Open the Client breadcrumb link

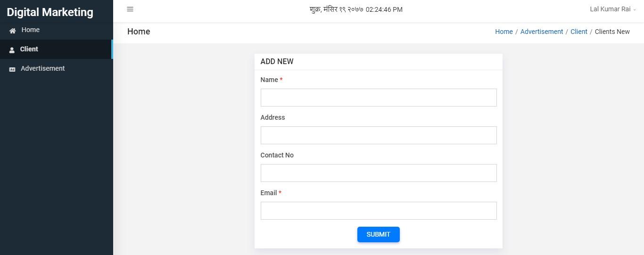pos(578,32)
